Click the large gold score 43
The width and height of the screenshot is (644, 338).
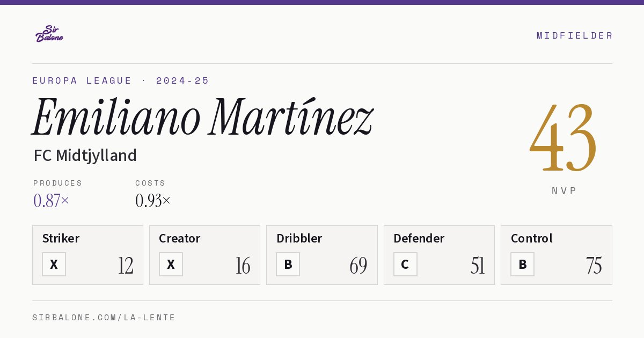563,137
